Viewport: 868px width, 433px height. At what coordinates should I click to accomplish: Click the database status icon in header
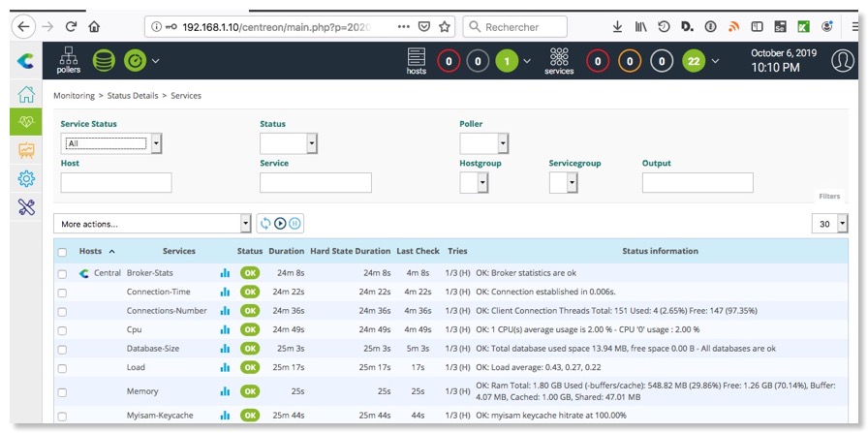[103, 60]
